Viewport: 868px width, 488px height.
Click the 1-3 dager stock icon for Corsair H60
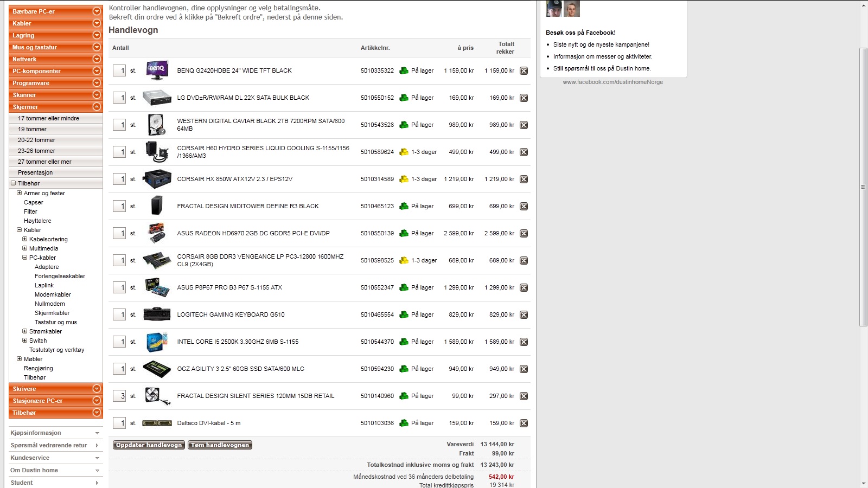404,152
